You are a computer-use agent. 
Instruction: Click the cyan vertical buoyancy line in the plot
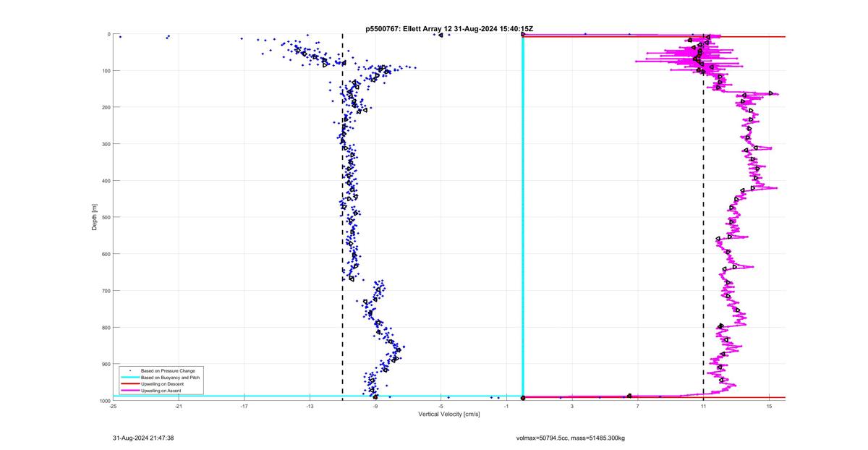click(x=523, y=217)
